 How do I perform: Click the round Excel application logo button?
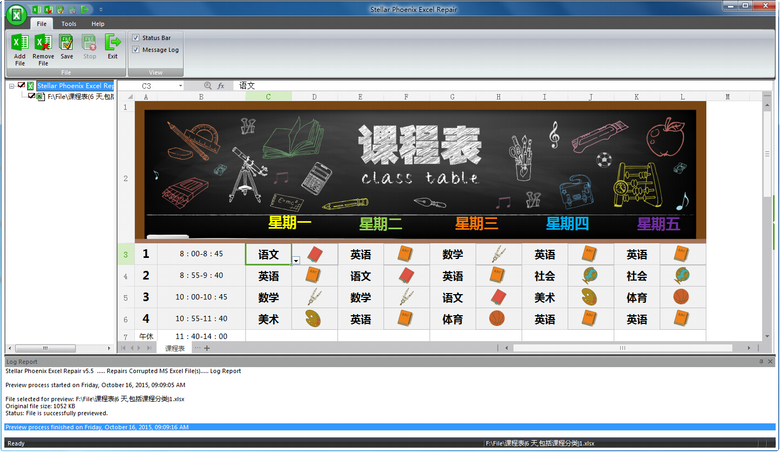tap(15, 14)
